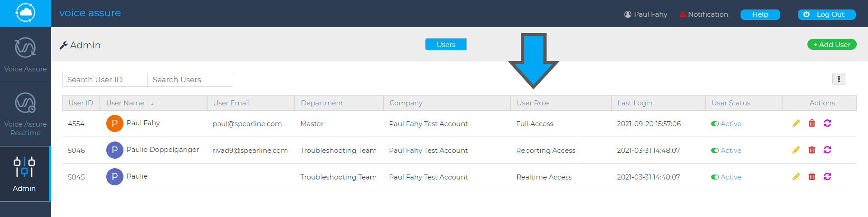This screenshot has width=868, height=217.
Task: Click the Reporting Access role cell
Action: (x=546, y=151)
